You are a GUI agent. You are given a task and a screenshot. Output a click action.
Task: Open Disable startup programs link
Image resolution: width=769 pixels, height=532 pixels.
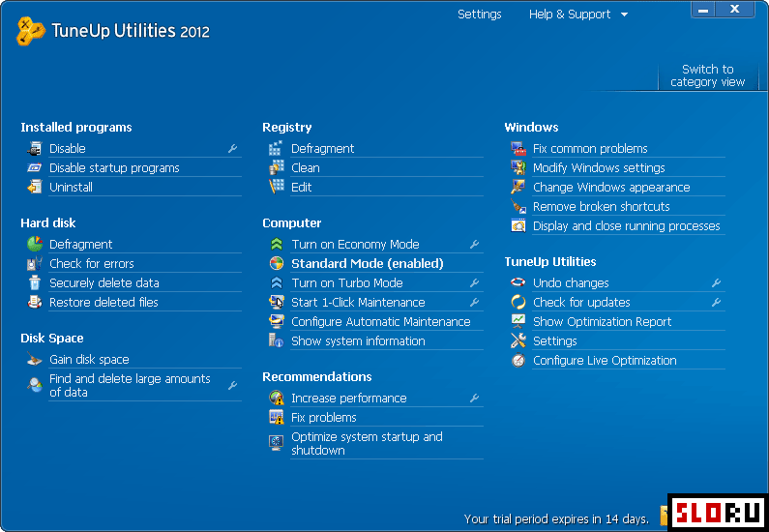click(114, 167)
